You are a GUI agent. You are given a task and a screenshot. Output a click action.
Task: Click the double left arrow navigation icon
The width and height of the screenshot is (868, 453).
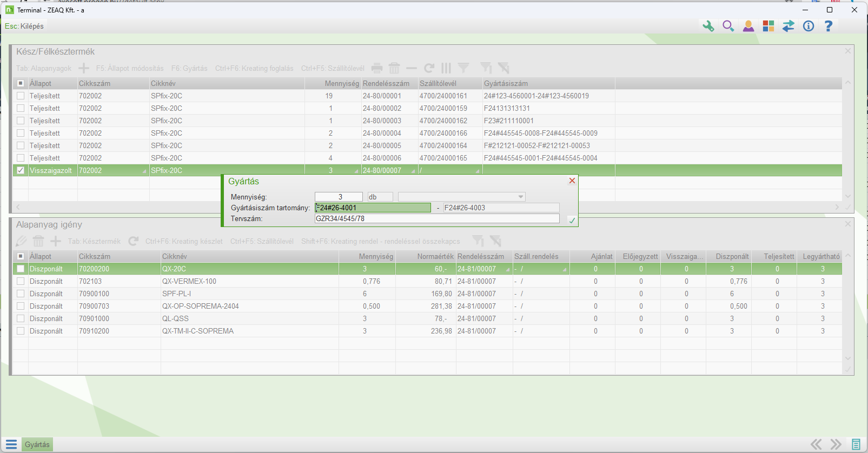pos(816,444)
